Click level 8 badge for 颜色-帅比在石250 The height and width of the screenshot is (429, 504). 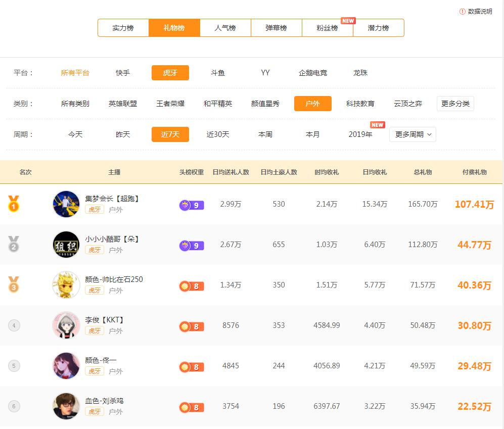[192, 286]
